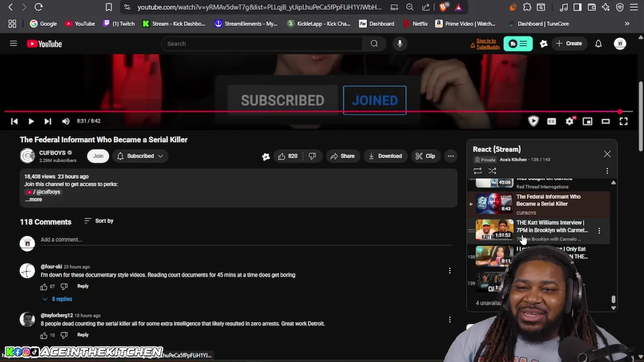Enter full screen mode

623,121
